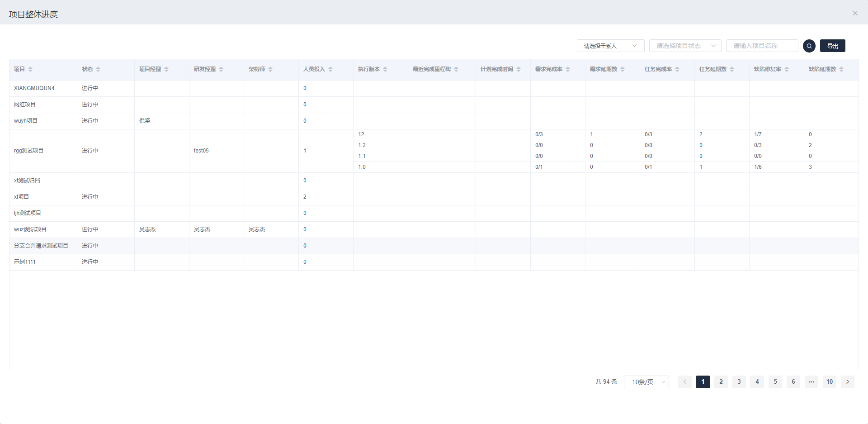Sort by 计划完成时间 column sort icon
Image resolution: width=868 pixels, height=424 pixels.
(x=519, y=69)
